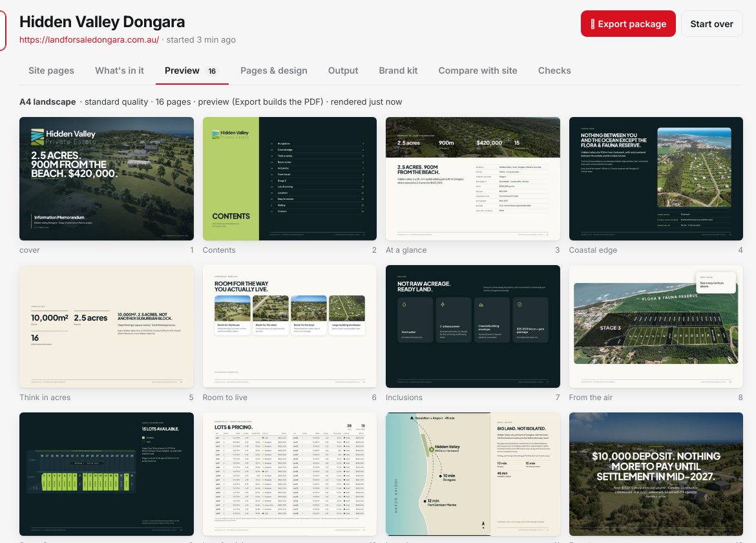Open the From the air page thumbnail

coord(656,326)
